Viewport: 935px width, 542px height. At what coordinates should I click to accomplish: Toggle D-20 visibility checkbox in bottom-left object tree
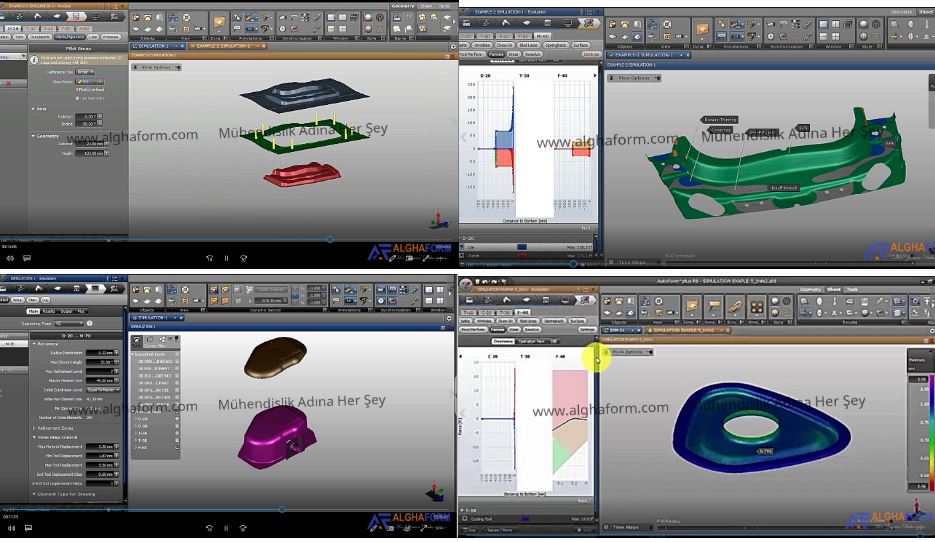click(177, 419)
